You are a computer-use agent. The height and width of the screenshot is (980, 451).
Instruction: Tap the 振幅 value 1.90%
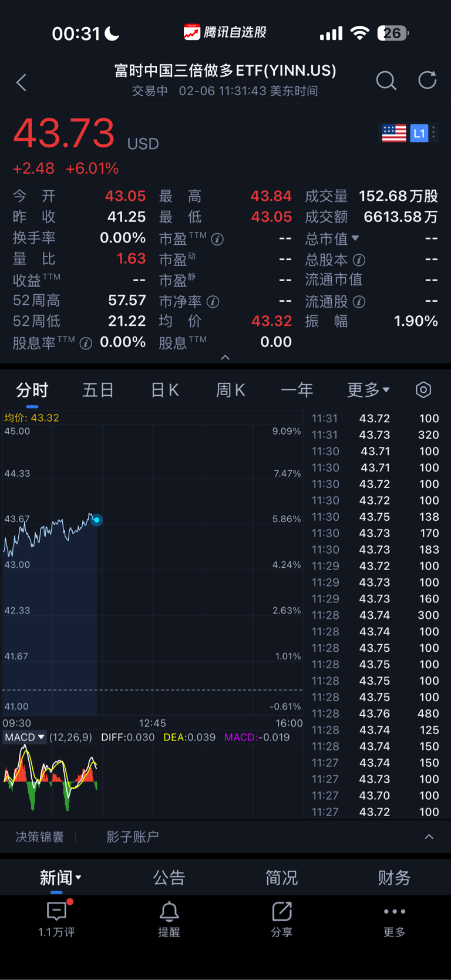click(416, 321)
